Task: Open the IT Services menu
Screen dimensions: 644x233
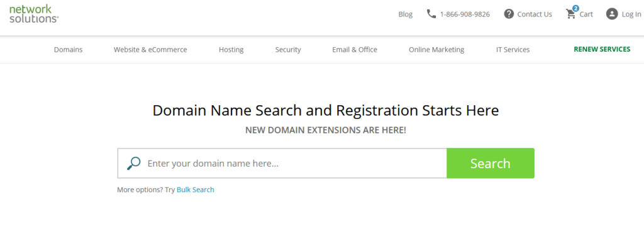Action: 513,50
